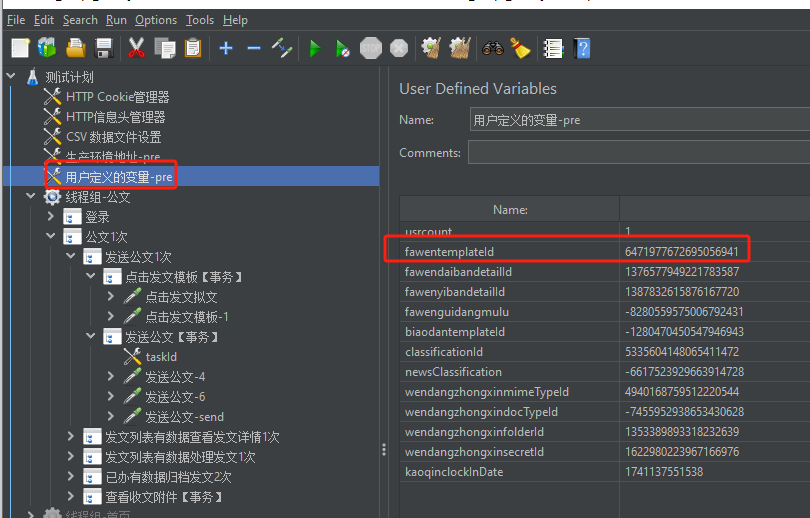Click the Reset Search broom icon
The width and height of the screenshot is (810, 518).
(521, 49)
